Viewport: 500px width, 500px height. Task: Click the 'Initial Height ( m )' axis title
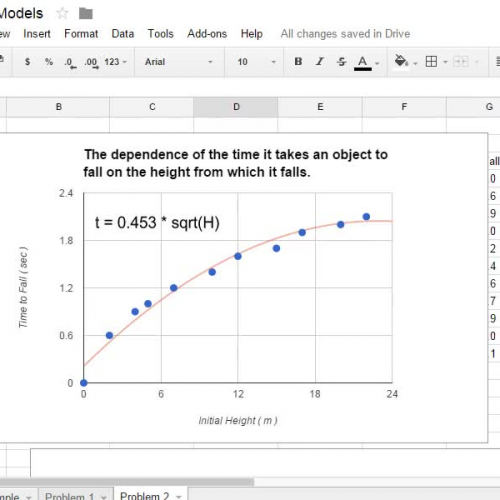238,420
